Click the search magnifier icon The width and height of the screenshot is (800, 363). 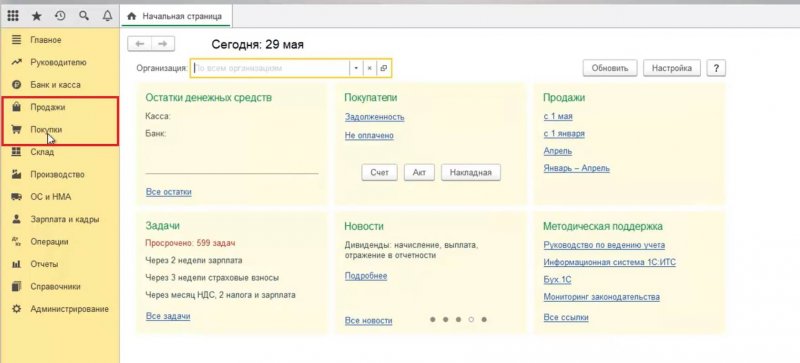point(84,16)
